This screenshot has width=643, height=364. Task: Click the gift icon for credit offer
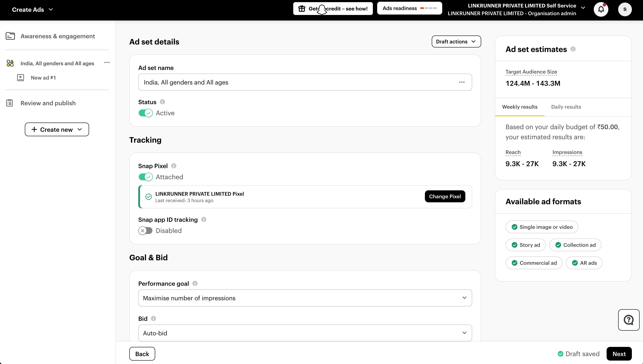click(x=302, y=9)
